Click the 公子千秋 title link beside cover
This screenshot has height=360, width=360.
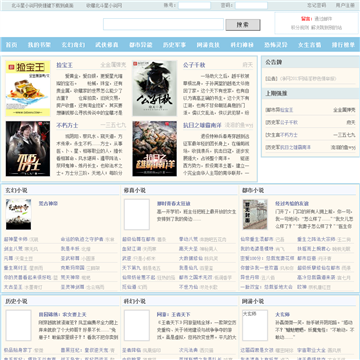coord(194,65)
